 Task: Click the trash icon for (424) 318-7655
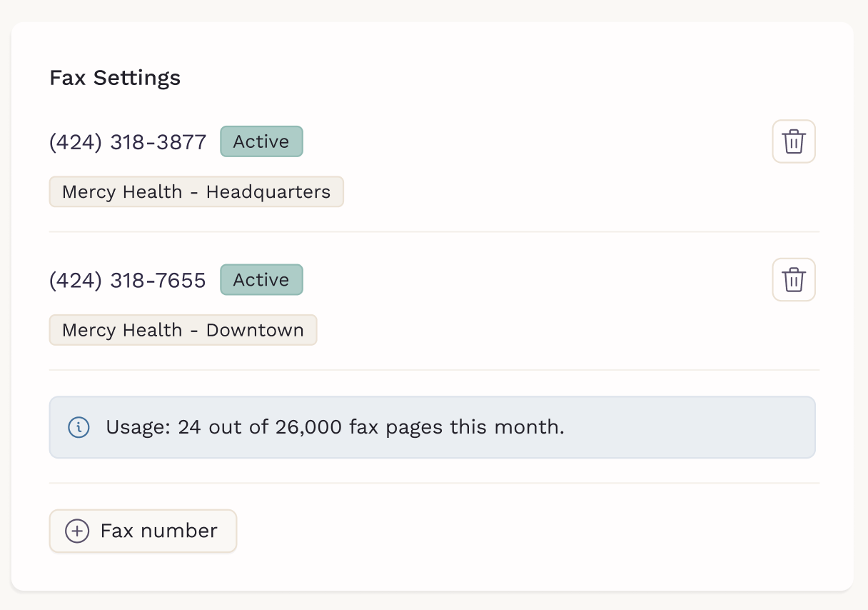[794, 280]
